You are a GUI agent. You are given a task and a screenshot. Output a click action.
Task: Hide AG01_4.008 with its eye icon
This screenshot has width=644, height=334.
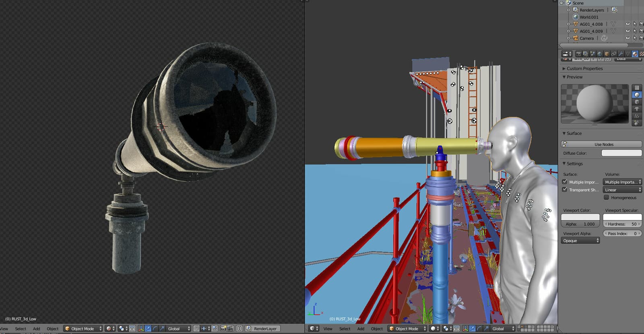pos(627,24)
